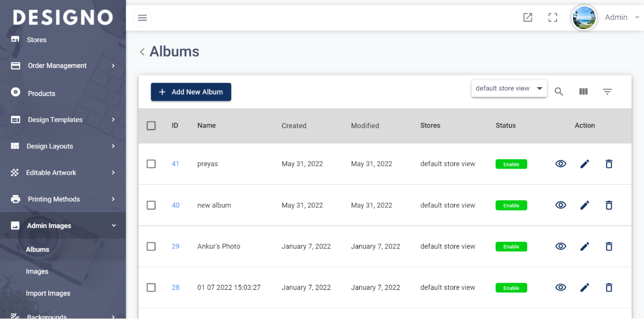Image resolution: width=644 pixels, height=319 pixels.
Task: Open the external link icon in header
Action: click(x=528, y=18)
